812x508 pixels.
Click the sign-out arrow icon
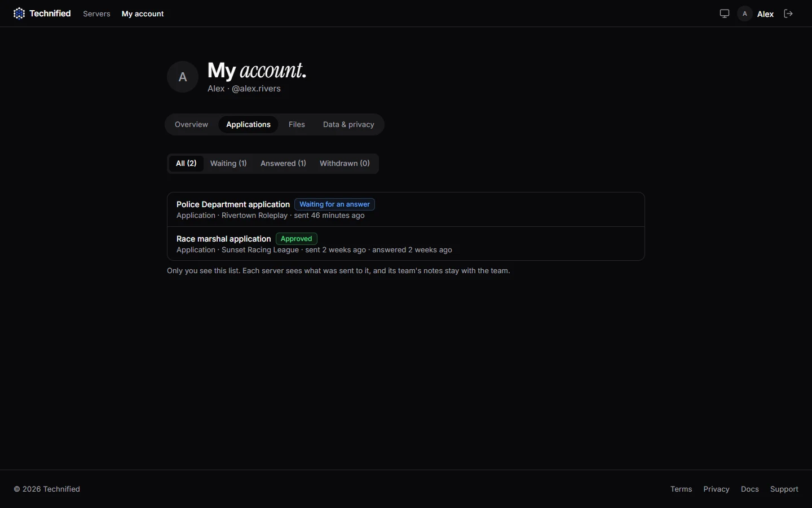click(788, 14)
